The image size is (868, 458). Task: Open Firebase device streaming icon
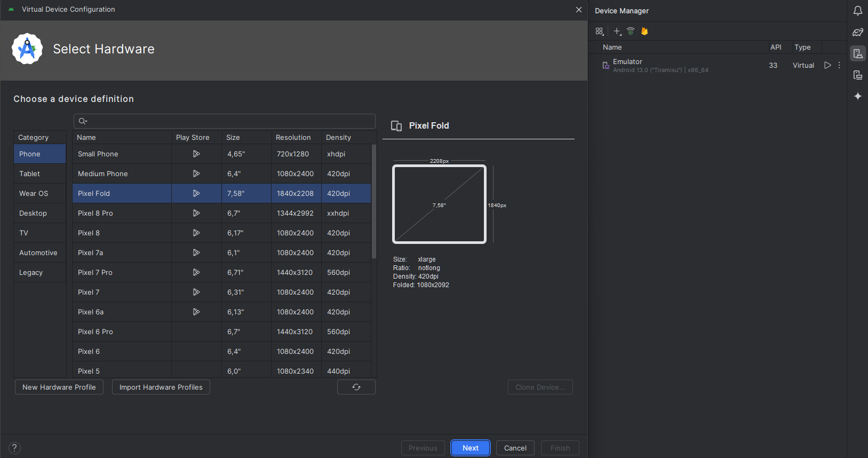point(644,31)
